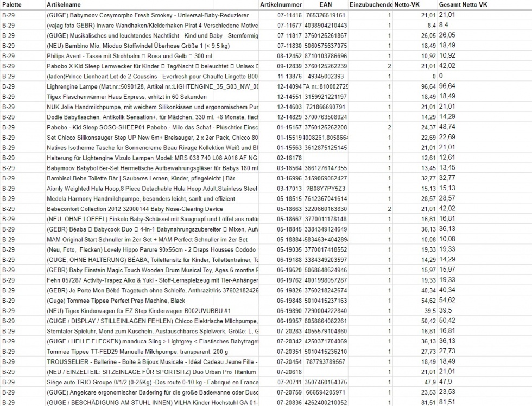The width and height of the screenshot is (532, 406).
Task: Select the Chicco Elektrische Milchpumpe cell
Action: [153, 321]
